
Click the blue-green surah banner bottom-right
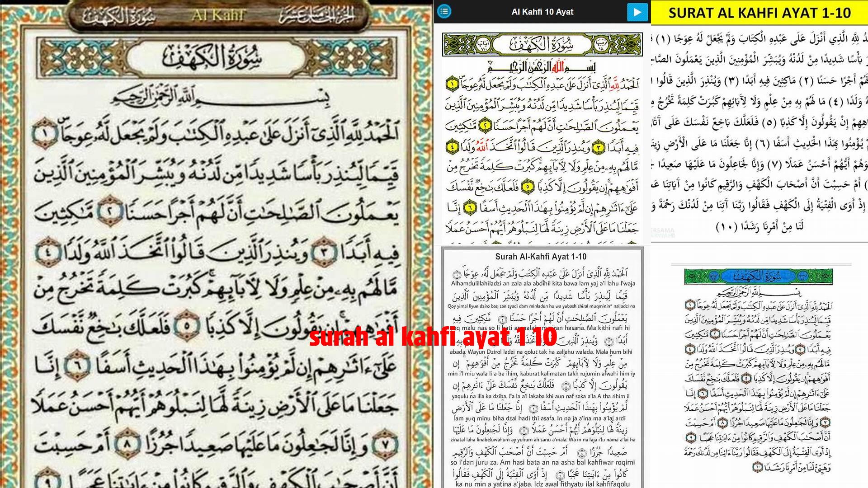[758, 276]
